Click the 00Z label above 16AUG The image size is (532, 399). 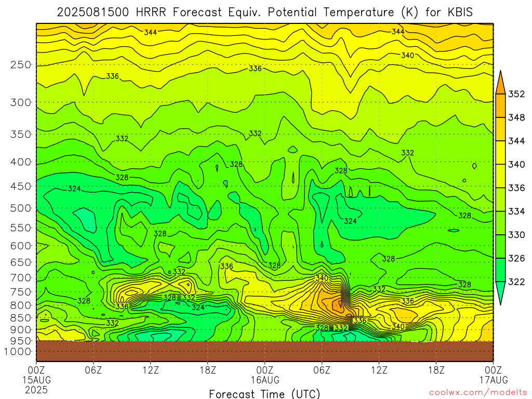pyautogui.click(x=264, y=370)
